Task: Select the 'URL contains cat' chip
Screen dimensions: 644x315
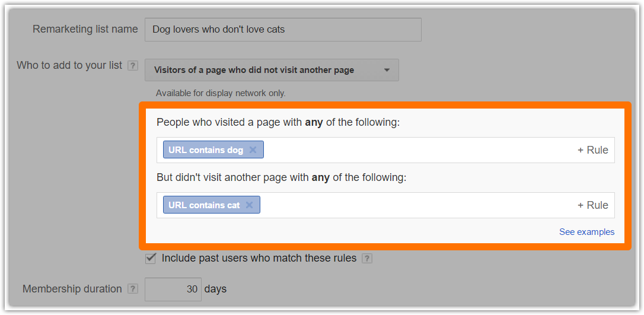Action: click(204, 205)
